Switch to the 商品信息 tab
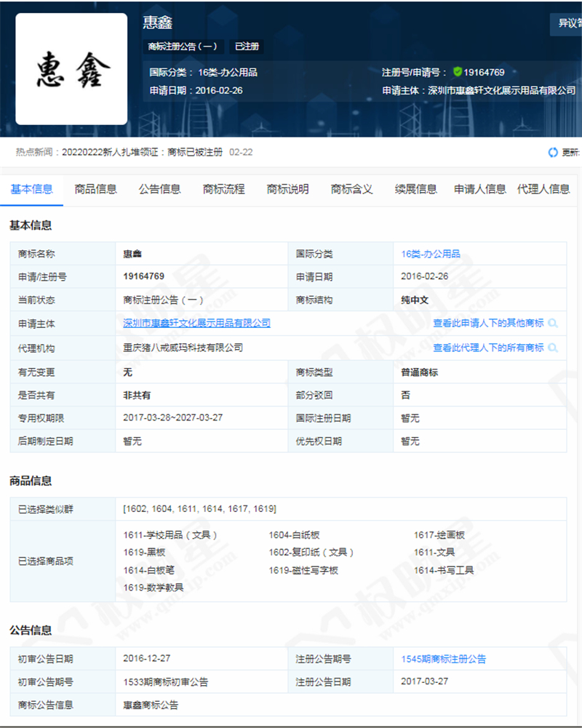This screenshot has width=582, height=728. (x=96, y=189)
